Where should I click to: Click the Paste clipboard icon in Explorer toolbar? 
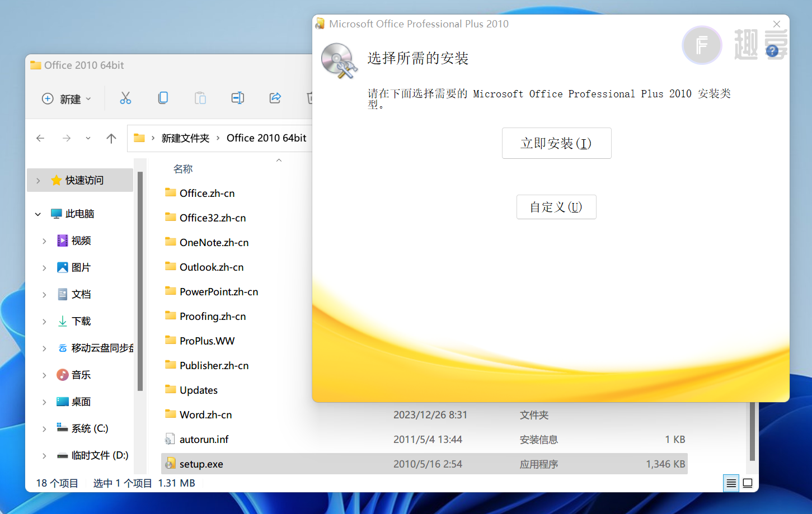click(200, 98)
